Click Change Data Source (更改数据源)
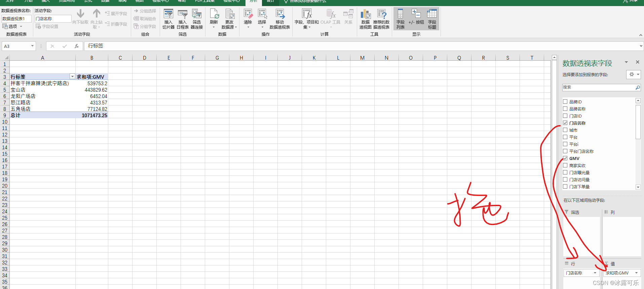This screenshot has height=289, width=644. click(229, 19)
